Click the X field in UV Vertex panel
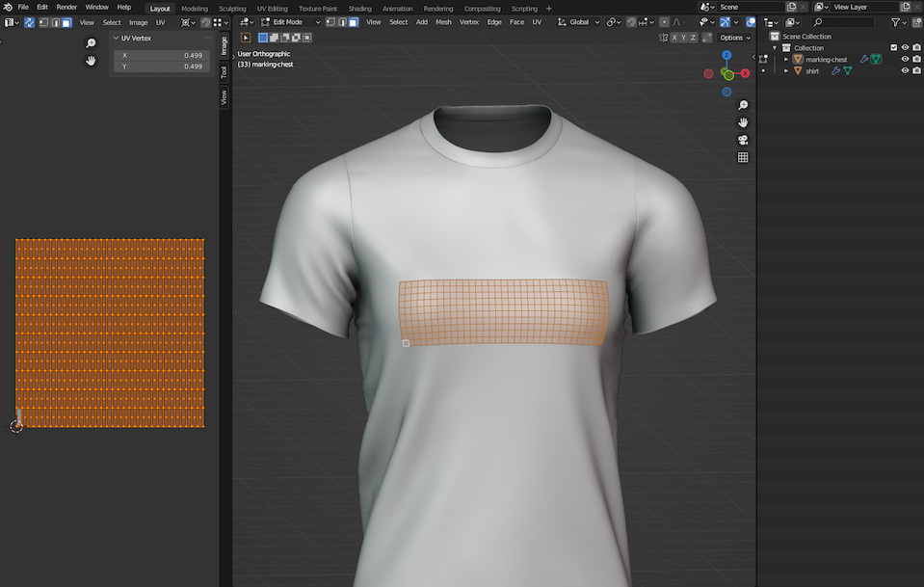 [x=160, y=57]
